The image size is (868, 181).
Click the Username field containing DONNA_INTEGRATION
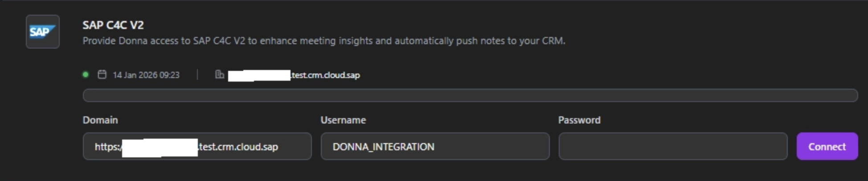[434, 146]
